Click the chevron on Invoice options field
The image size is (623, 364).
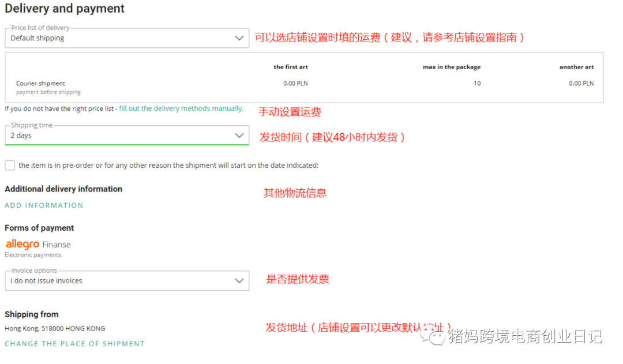tap(239, 280)
